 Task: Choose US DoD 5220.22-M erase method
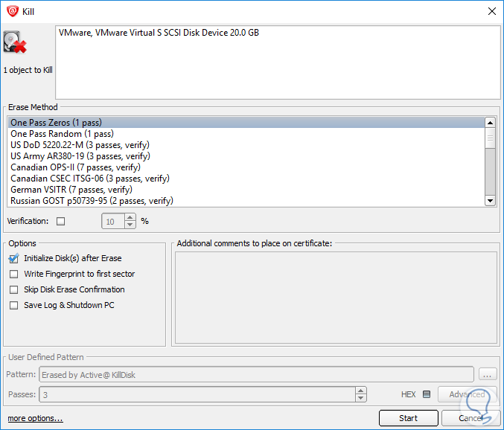[246, 145]
